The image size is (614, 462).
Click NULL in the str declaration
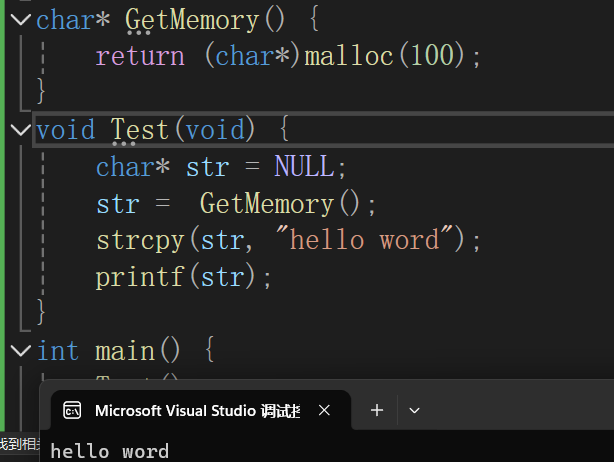(304, 166)
